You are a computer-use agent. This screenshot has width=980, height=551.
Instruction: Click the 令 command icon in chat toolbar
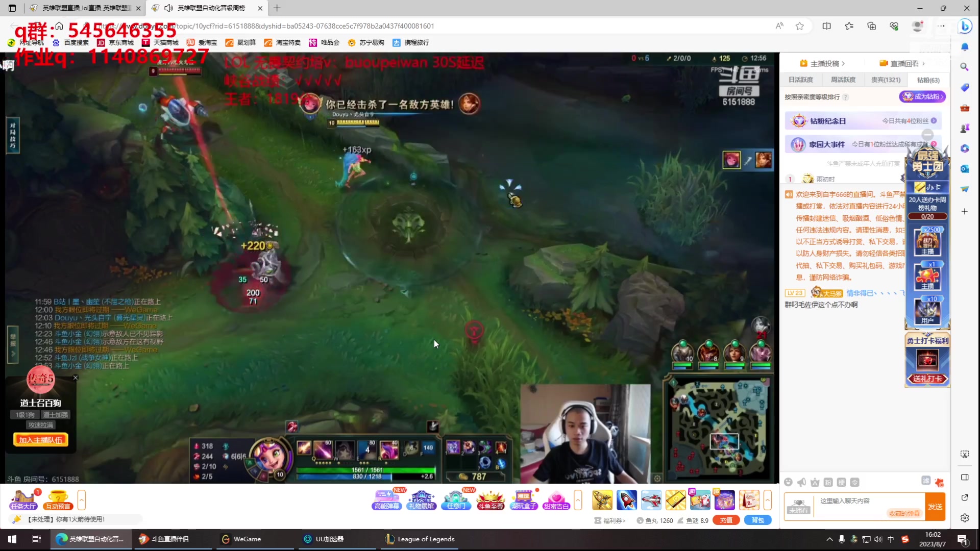pyautogui.click(x=855, y=482)
